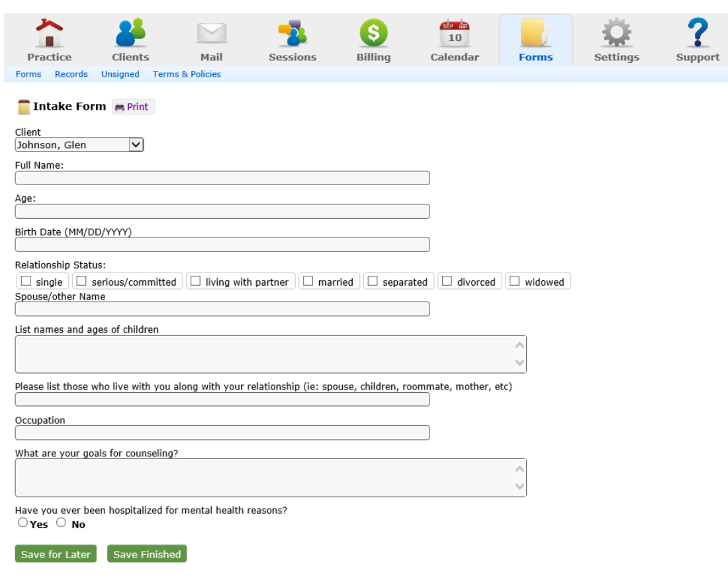Screen dimensions: 728x582
Task: Go to Terms & Policies sub-tab
Action: [x=187, y=74]
